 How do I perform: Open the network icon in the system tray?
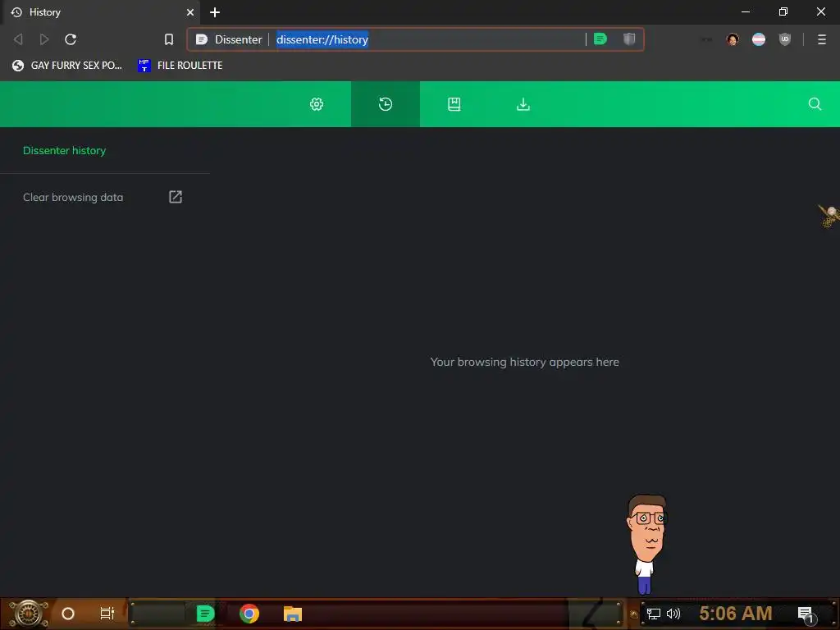654,614
